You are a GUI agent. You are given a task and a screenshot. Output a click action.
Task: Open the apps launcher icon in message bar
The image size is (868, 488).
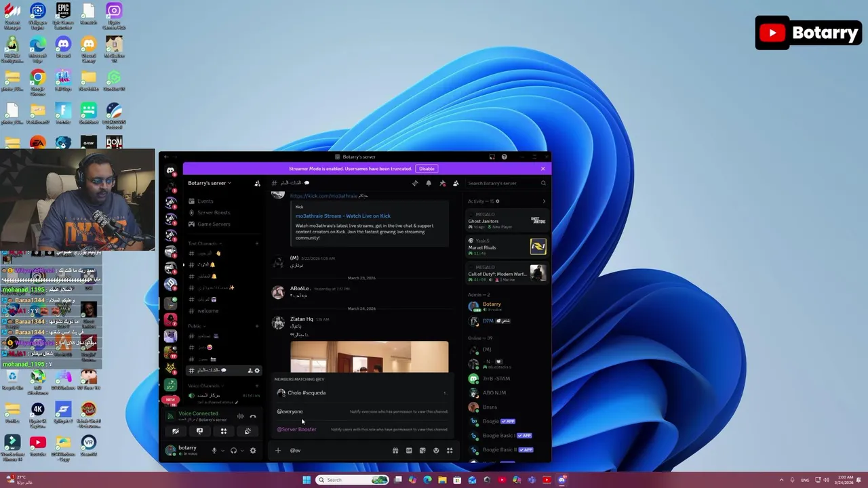pyautogui.click(x=450, y=451)
